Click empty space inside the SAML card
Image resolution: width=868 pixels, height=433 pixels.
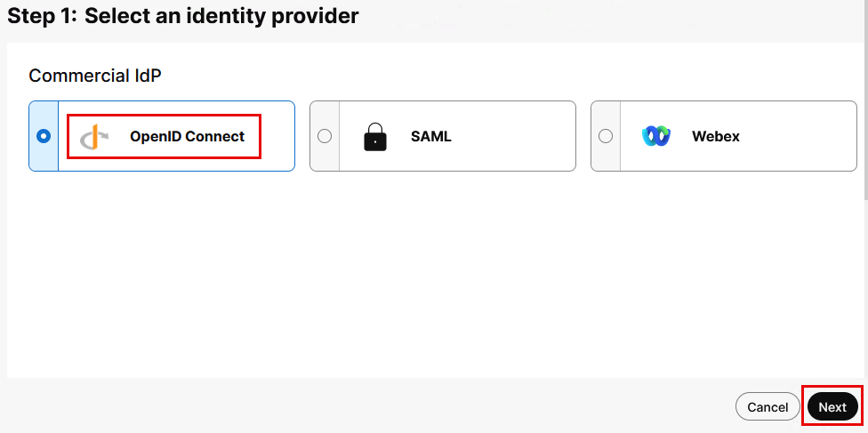[x=516, y=136]
